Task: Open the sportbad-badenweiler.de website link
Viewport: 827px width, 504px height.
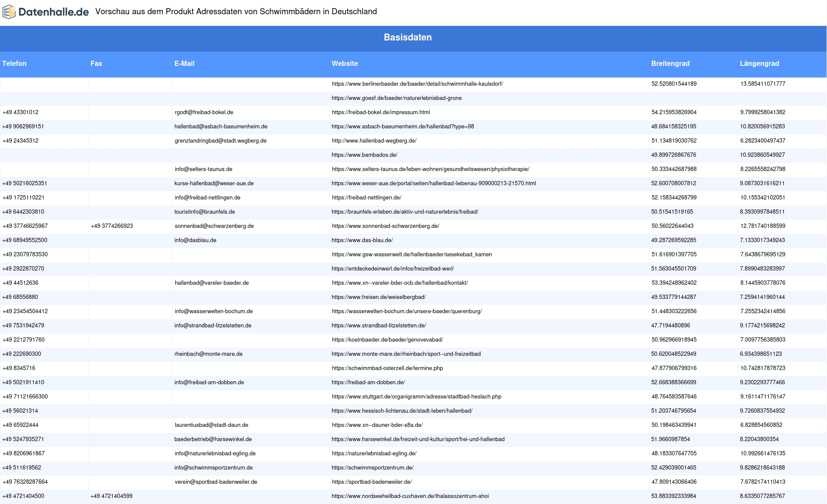Action: 372,482
